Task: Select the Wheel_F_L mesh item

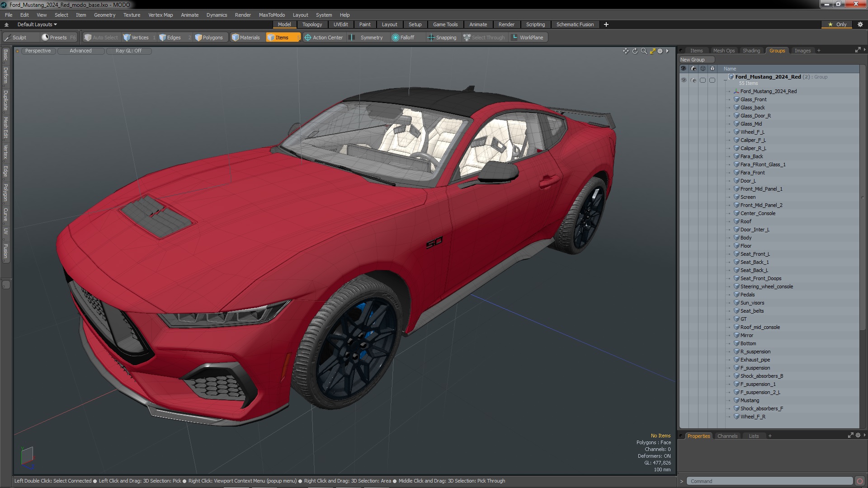Action: tap(752, 132)
